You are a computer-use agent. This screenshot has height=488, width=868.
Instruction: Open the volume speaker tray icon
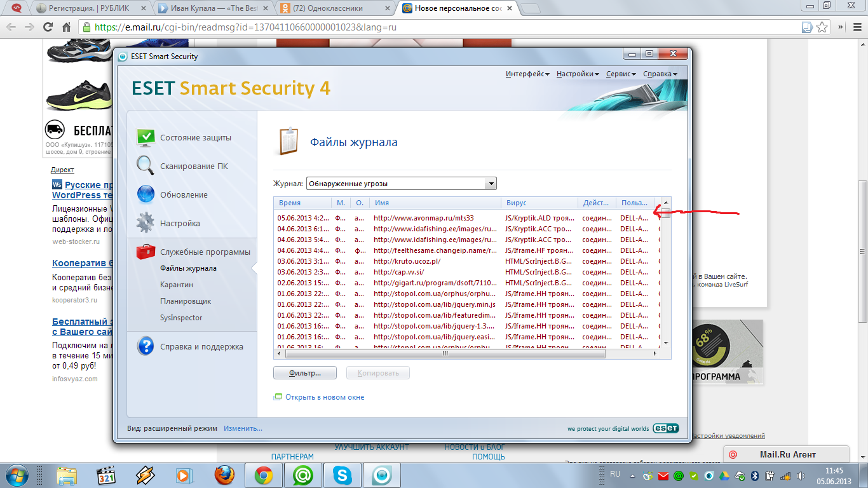click(801, 475)
